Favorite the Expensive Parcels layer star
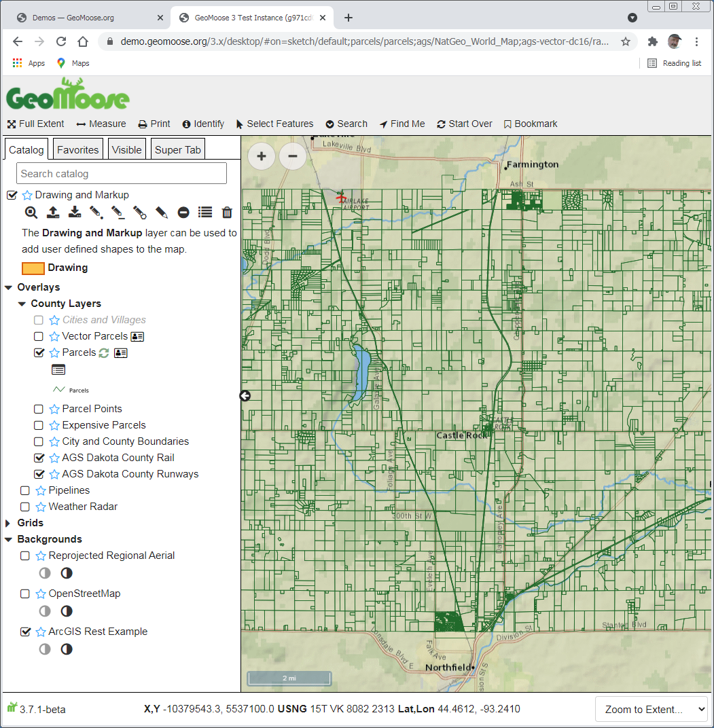 54,425
